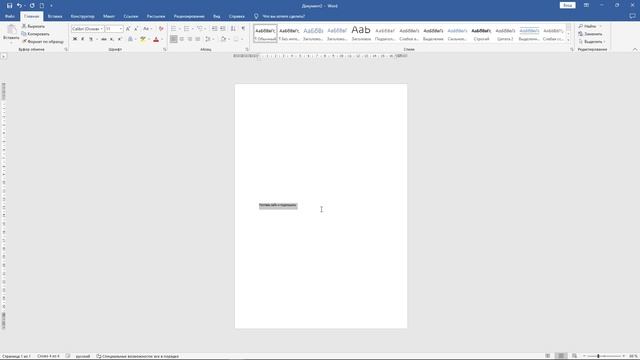Apply the large 'Aab' title style
The width and height of the screenshot is (640, 360).
[x=361, y=33]
